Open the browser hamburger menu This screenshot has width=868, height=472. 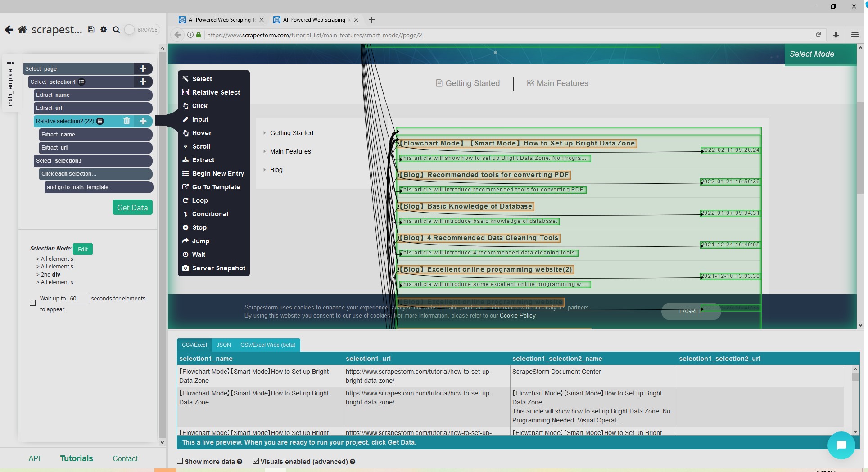coord(855,35)
